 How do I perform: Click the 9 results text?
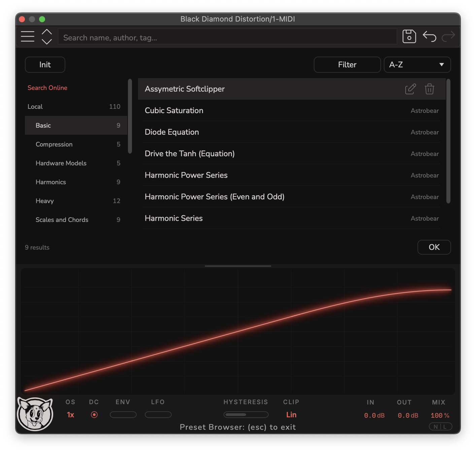(x=37, y=248)
